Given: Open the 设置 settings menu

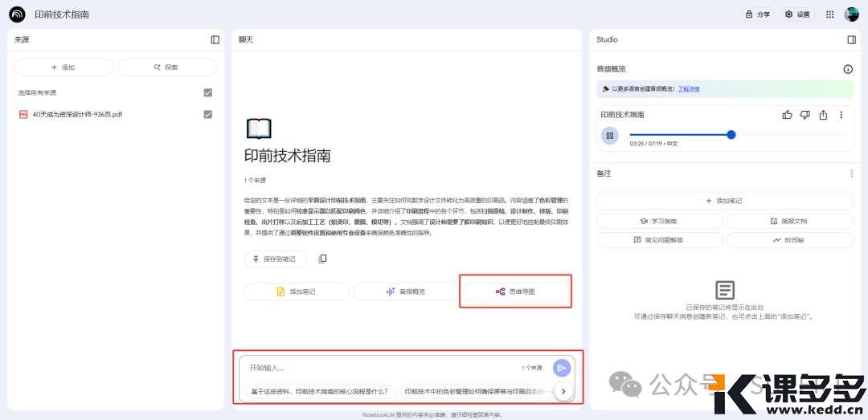Looking at the screenshot, I should tap(797, 14).
